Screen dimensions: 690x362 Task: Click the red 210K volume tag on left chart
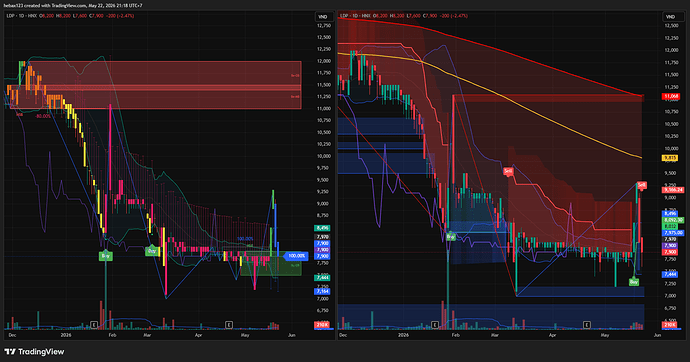pyautogui.click(x=323, y=325)
